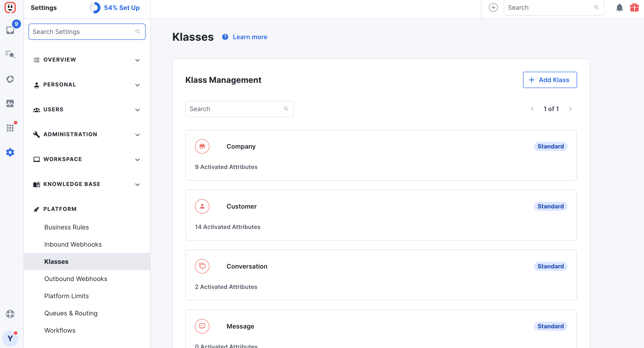Select the Klasses menu item
This screenshot has width=644, height=348.
87,262
